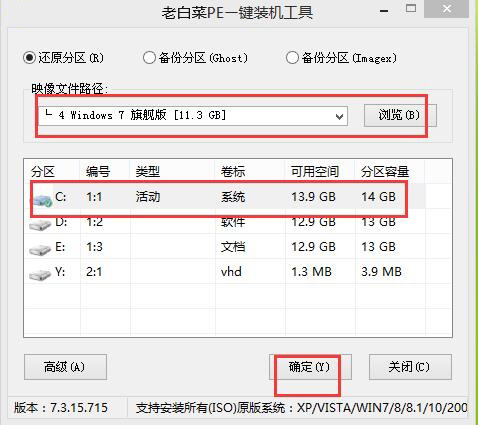Screen dimensions: 478x425
Task: Select the vhd volume label cell
Action: pos(231,272)
